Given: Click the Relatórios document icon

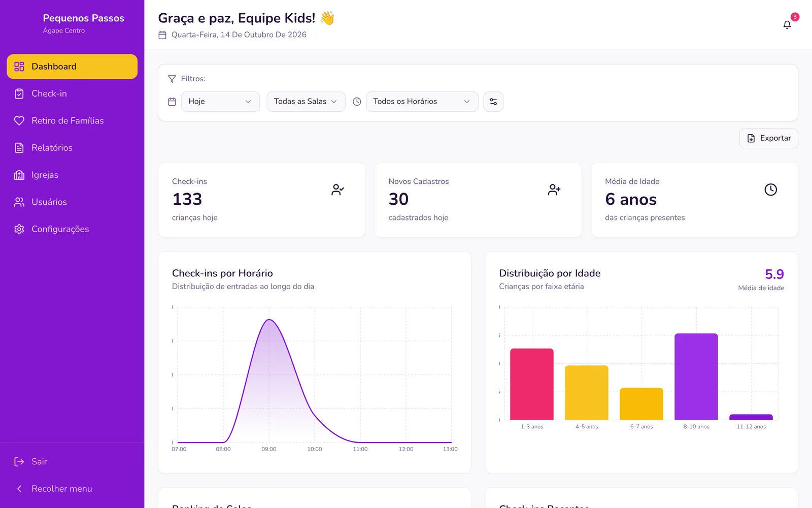Looking at the screenshot, I should pos(19,148).
